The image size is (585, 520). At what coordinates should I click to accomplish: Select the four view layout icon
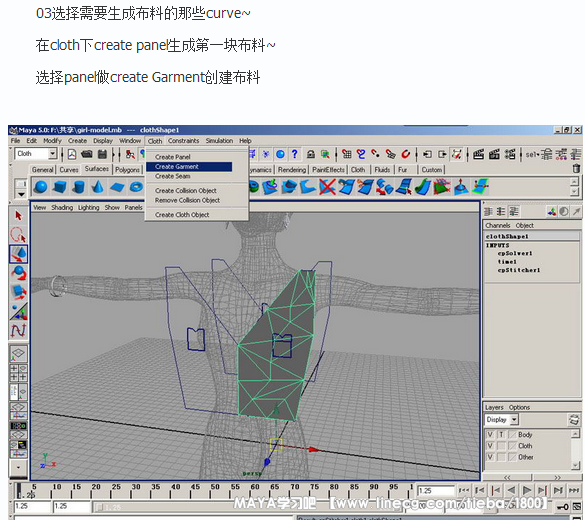(x=18, y=373)
